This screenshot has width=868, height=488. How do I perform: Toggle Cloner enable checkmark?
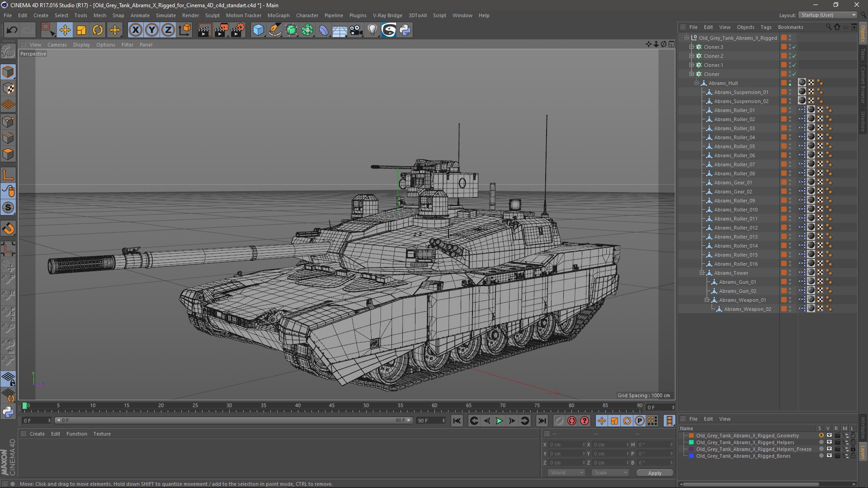tap(794, 74)
